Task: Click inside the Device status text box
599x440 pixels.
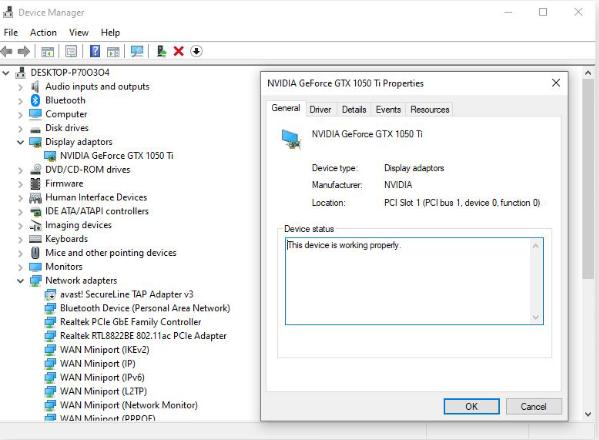Action: click(414, 281)
